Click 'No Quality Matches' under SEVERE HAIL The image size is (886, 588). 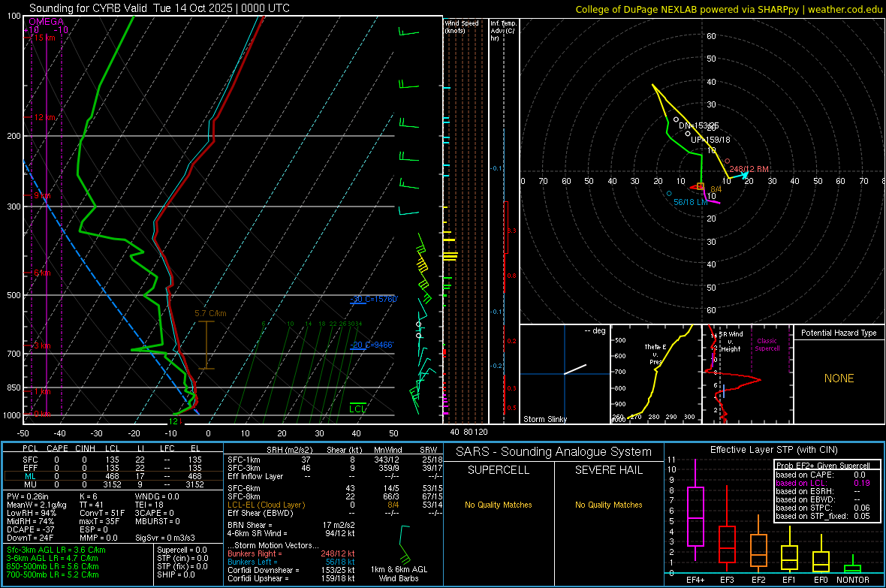[x=608, y=505]
